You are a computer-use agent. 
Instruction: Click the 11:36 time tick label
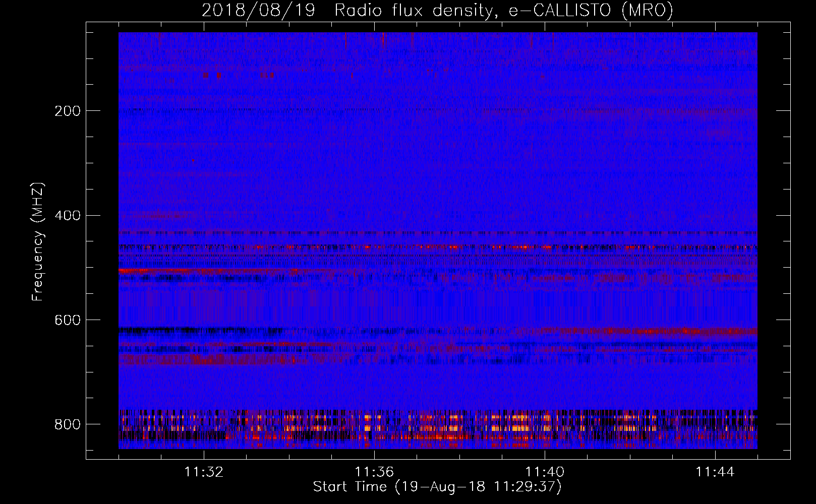pos(374,472)
